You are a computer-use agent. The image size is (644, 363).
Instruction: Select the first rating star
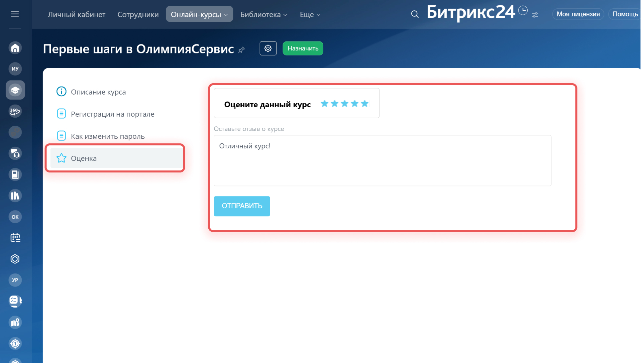pos(324,104)
